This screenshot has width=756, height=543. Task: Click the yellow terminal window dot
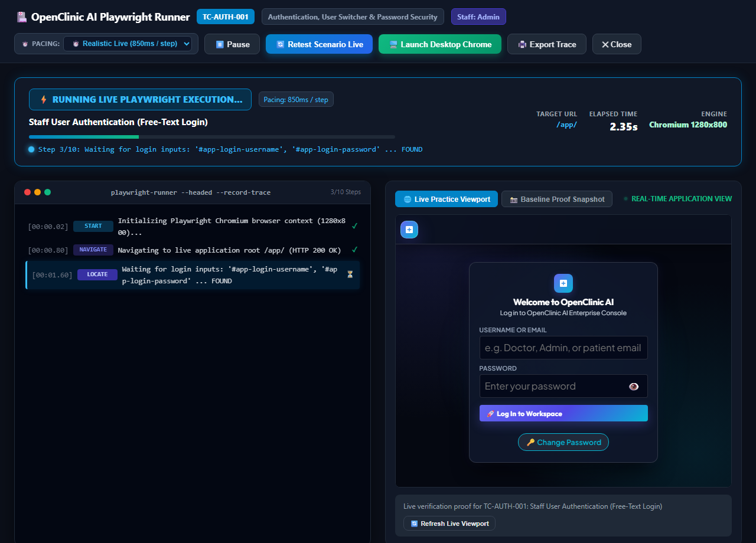coord(37,192)
